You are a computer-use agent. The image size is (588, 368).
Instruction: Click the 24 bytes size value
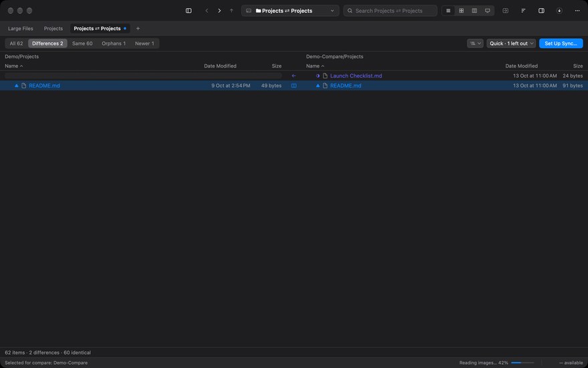573,76
